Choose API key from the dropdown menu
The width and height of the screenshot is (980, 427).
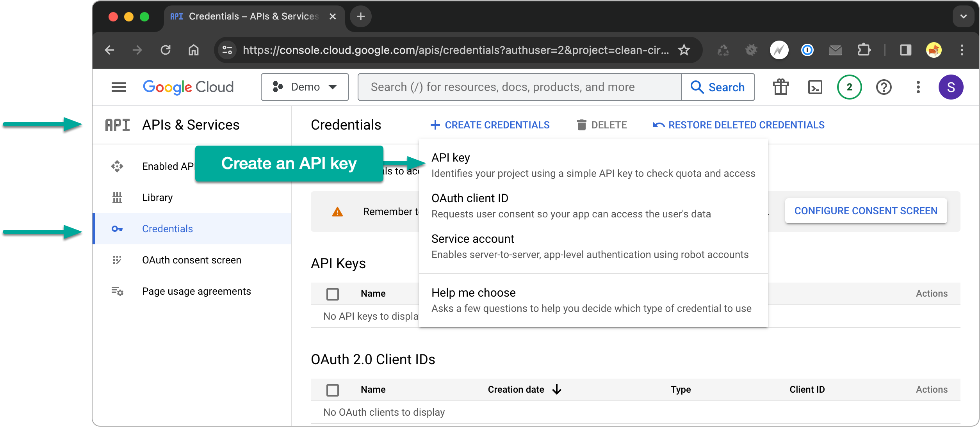pos(593,165)
